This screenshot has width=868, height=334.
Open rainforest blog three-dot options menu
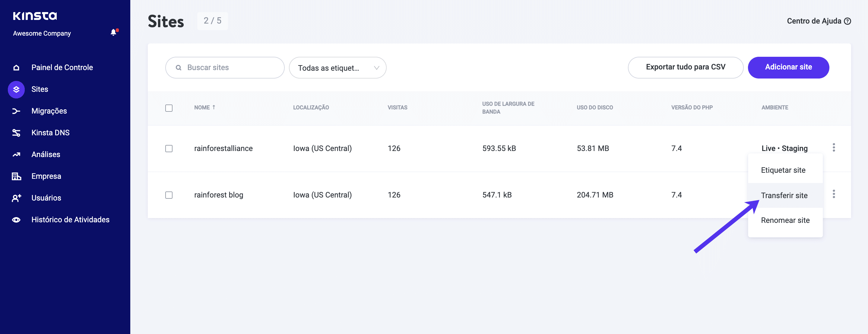point(834,194)
